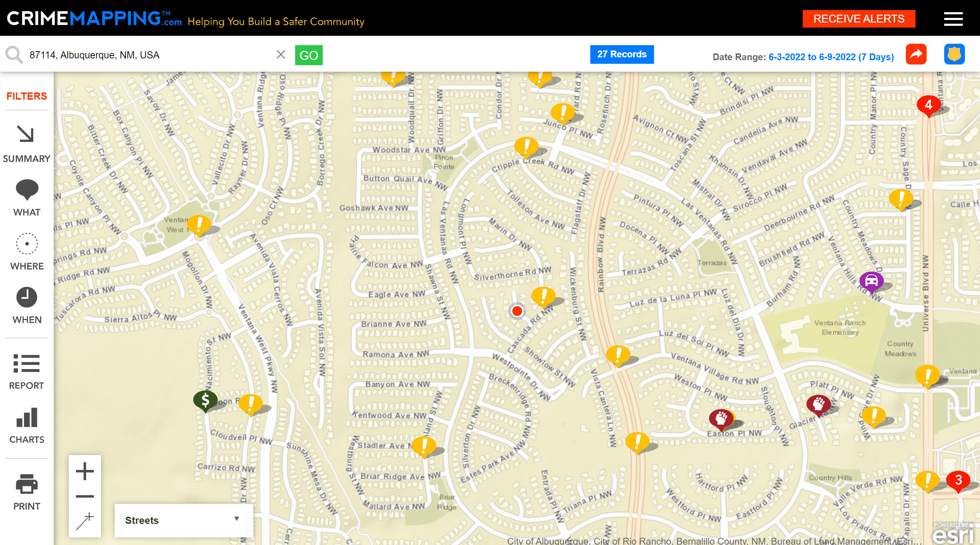This screenshot has width=980, height=545.
Task: Select the measure line tool icon
Action: (85, 521)
